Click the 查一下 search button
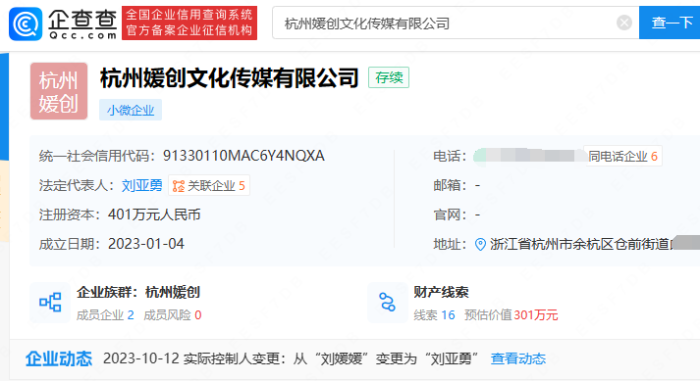This screenshot has width=700, height=381. click(x=670, y=22)
